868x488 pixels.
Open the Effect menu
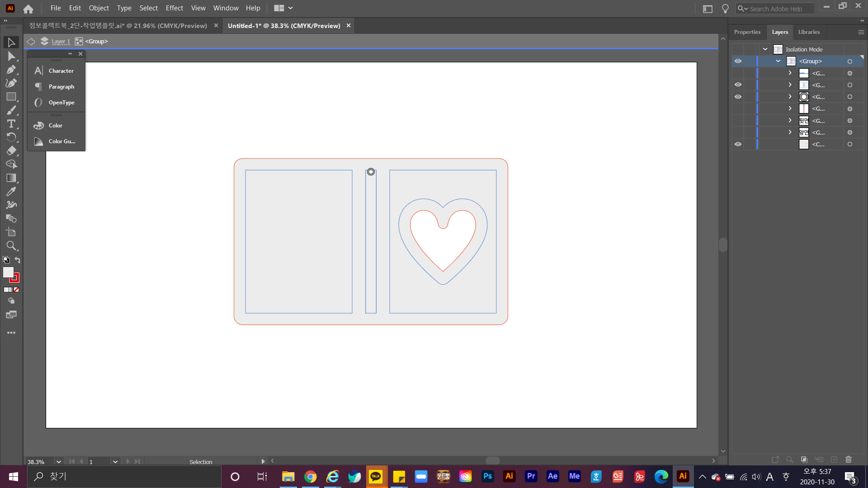pos(174,8)
